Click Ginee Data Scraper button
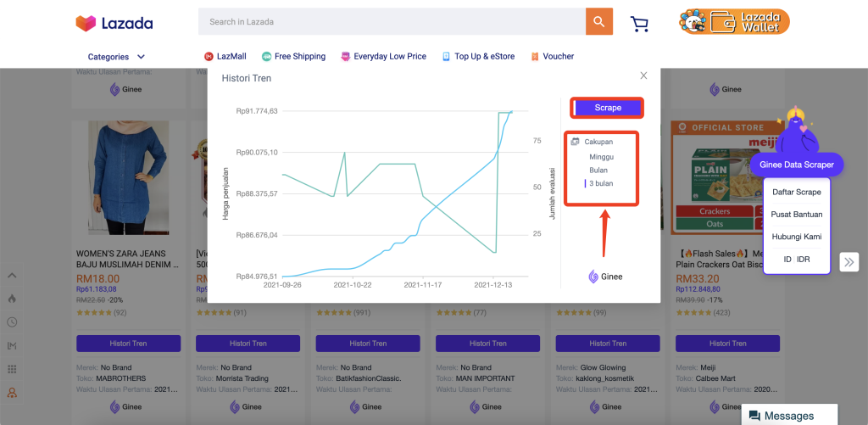Image resolution: width=868 pixels, height=425 pixels. point(797,165)
